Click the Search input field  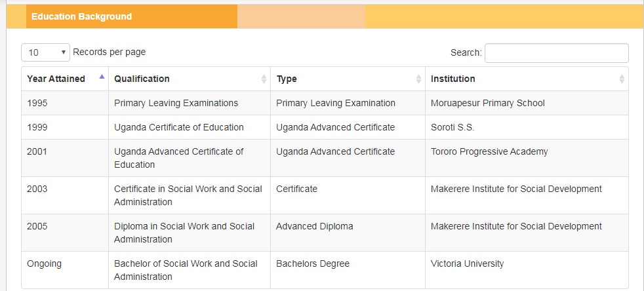point(557,53)
